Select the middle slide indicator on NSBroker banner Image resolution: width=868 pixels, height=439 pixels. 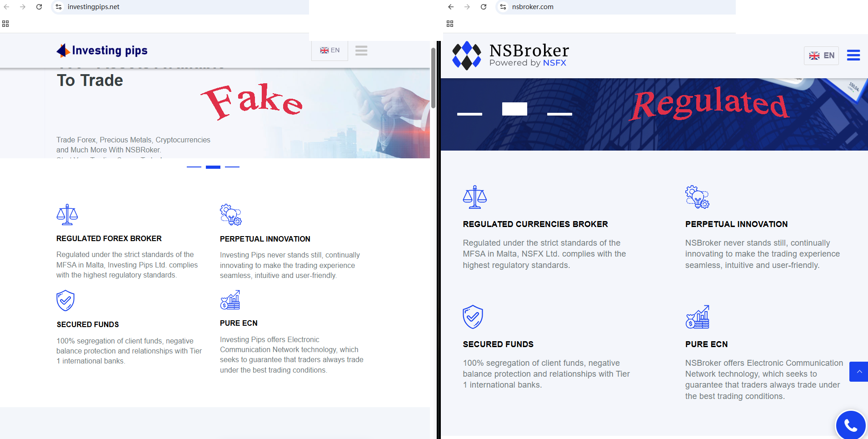pyautogui.click(x=514, y=109)
